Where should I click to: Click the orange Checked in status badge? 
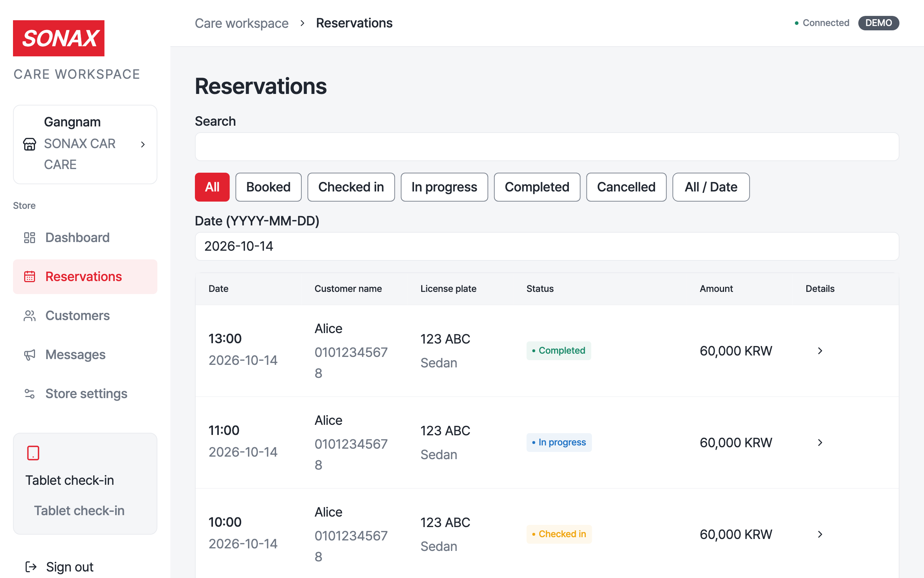559,534
